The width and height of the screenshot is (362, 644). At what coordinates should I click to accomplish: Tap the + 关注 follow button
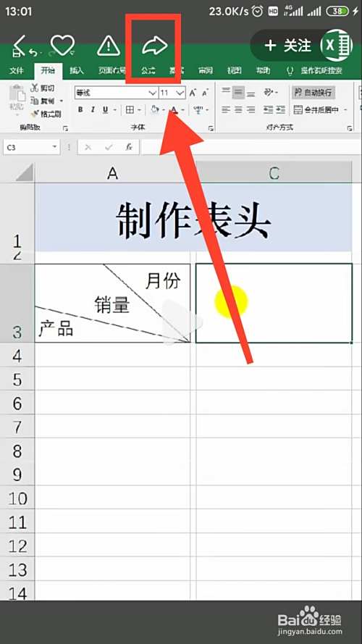pyautogui.click(x=287, y=46)
